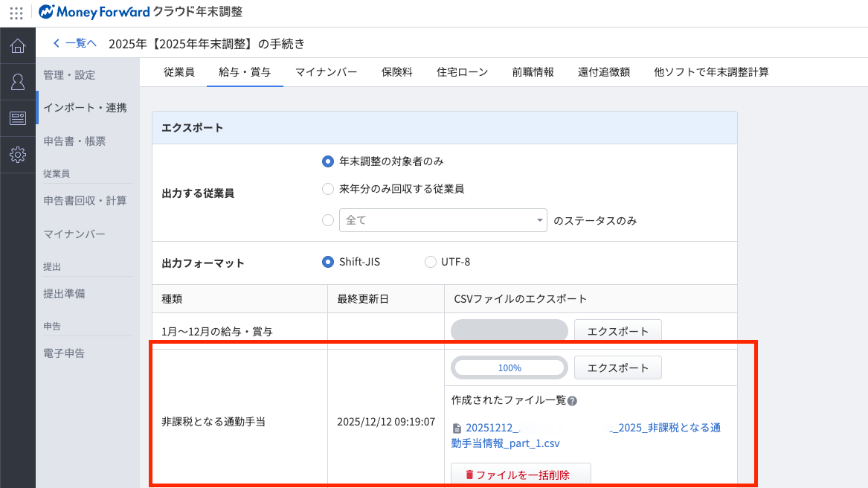Switch to the マイナンバー tab
The width and height of the screenshot is (868, 488).
pyautogui.click(x=326, y=72)
